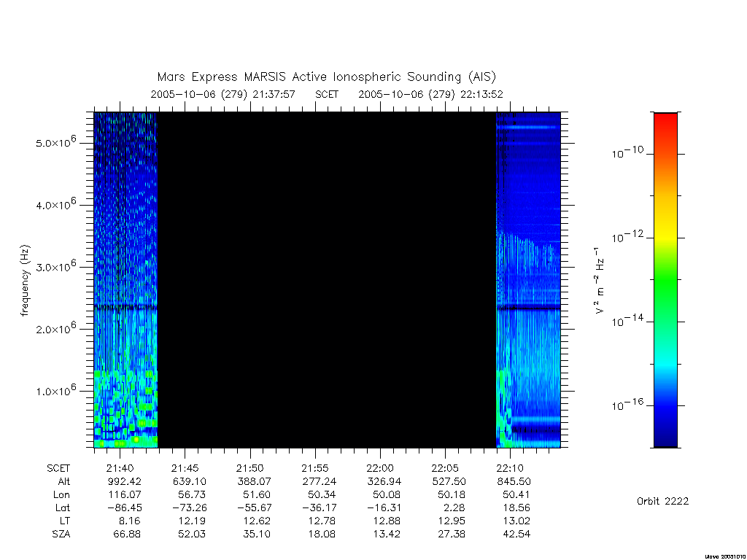Click the time tick label 21:55
Screen dimensions: 747x560
coord(315,469)
